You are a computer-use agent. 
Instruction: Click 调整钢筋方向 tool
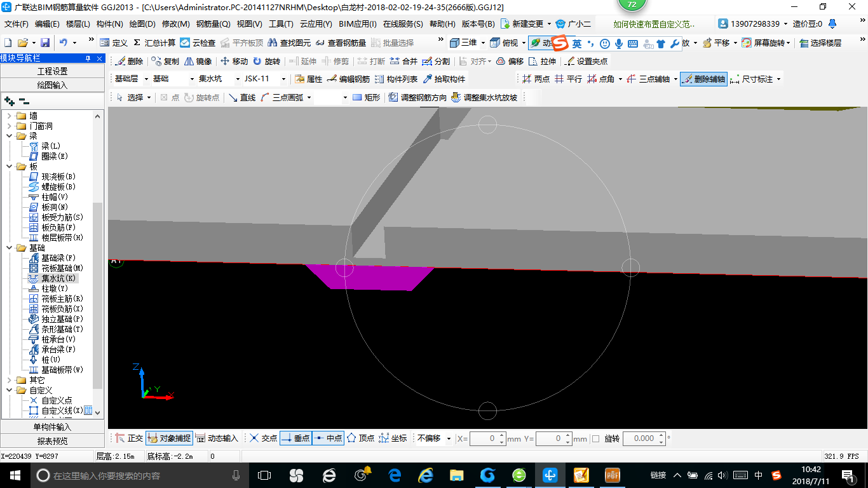(417, 97)
